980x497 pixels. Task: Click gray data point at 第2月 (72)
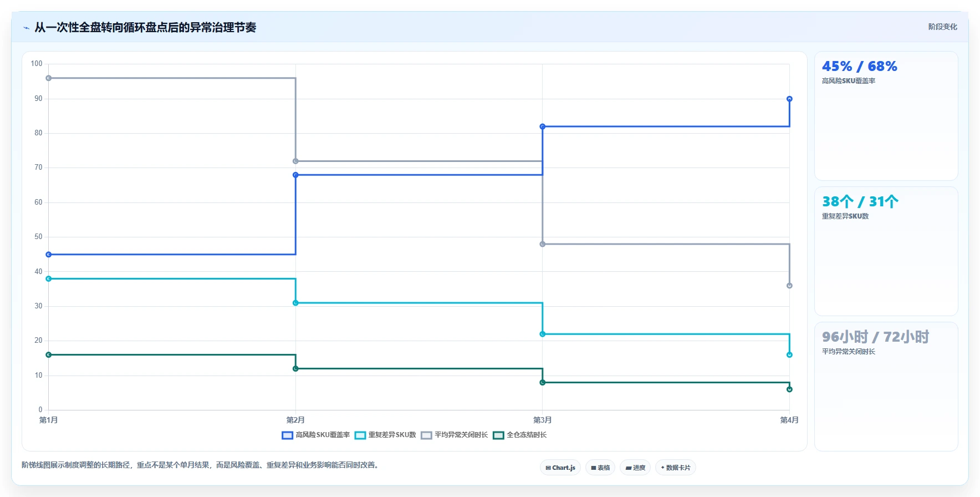coord(295,161)
